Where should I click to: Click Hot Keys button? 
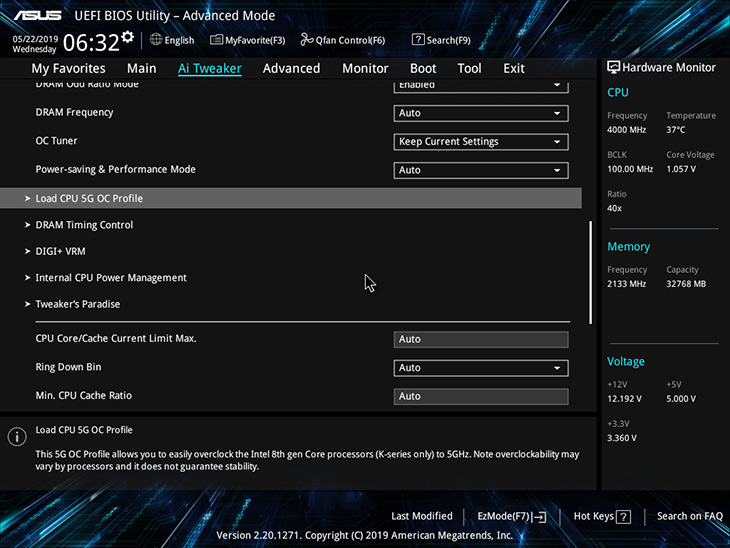(602, 516)
